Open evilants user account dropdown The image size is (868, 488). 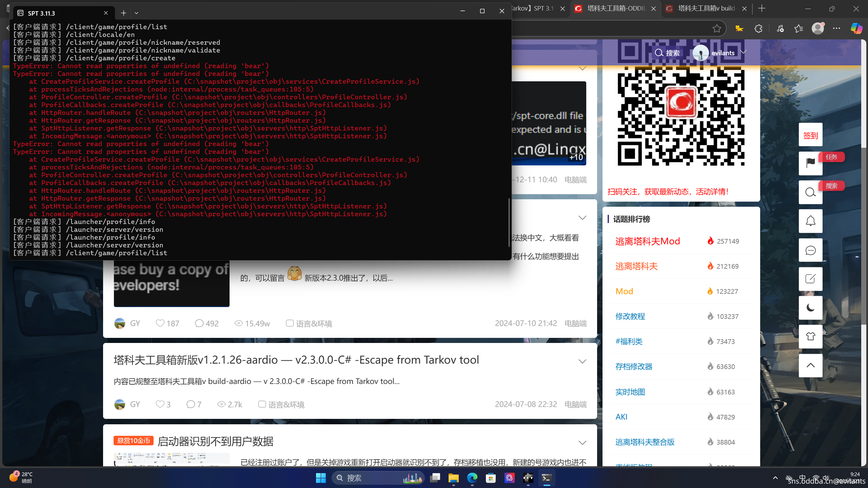[719, 53]
